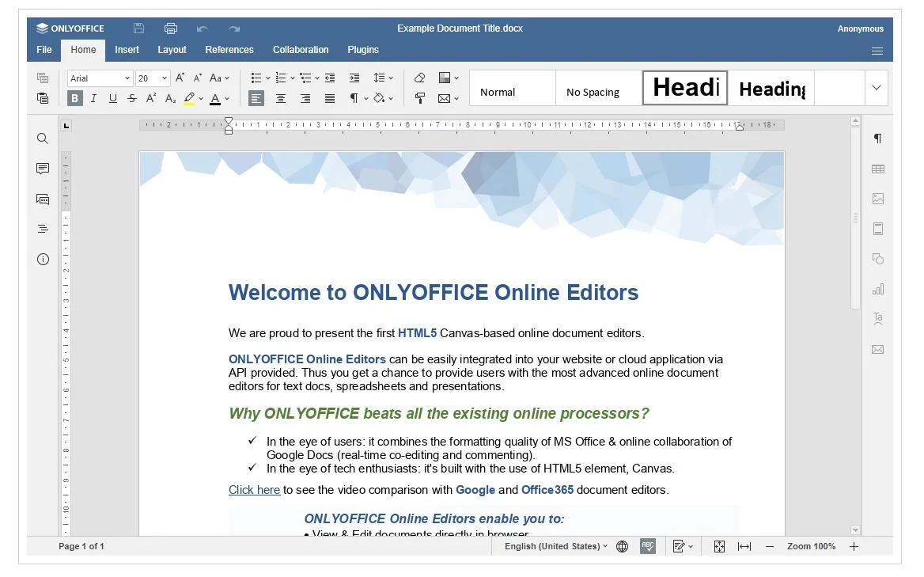Switch to the References tab
Image resolution: width=924 pixels, height=577 pixels.
pyautogui.click(x=229, y=50)
